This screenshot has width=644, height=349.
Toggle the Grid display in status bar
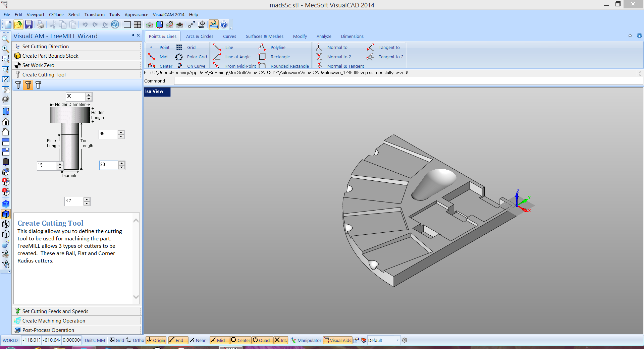pyautogui.click(x=117, y=340)
